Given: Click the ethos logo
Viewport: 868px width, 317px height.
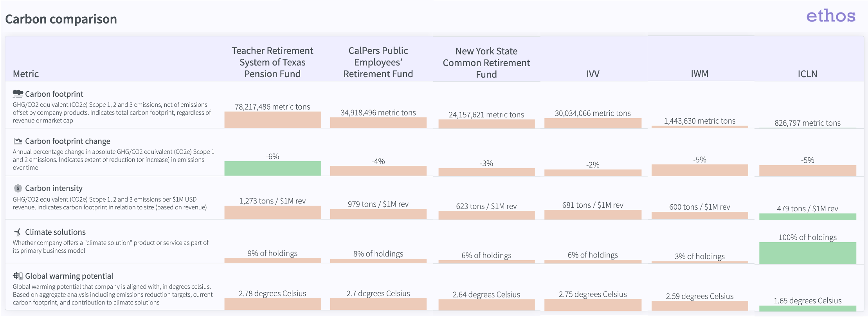Looking at the screenshot, I should pos(831,16).
